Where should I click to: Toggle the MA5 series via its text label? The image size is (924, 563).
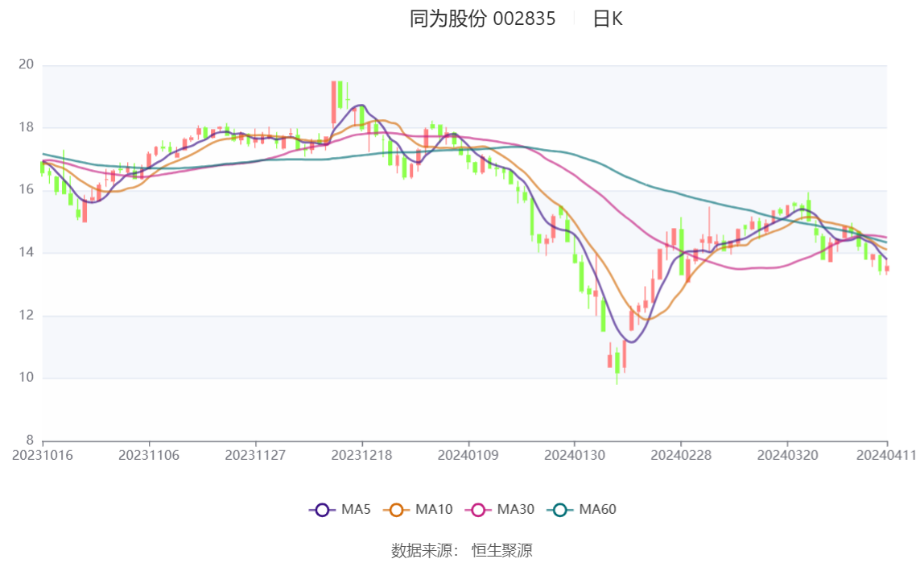[x=356, y=510]
